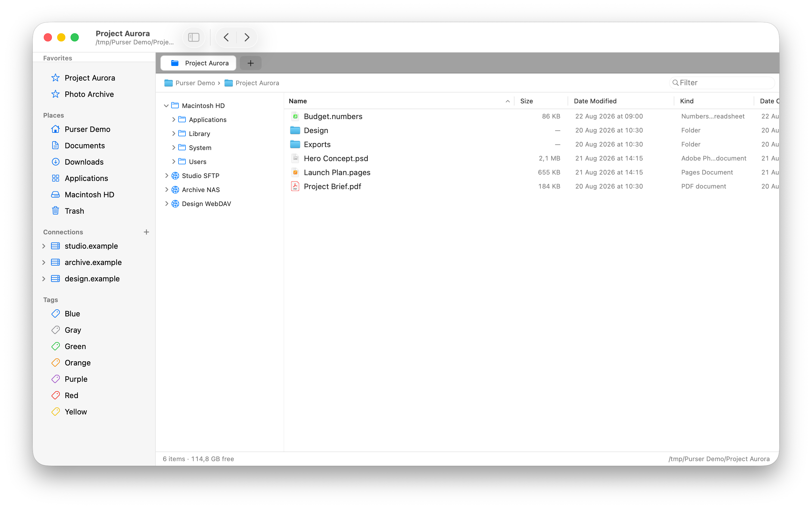This screenshot has width=812, height=509.
Task: Add a new connection with plus
Action: 146,232
